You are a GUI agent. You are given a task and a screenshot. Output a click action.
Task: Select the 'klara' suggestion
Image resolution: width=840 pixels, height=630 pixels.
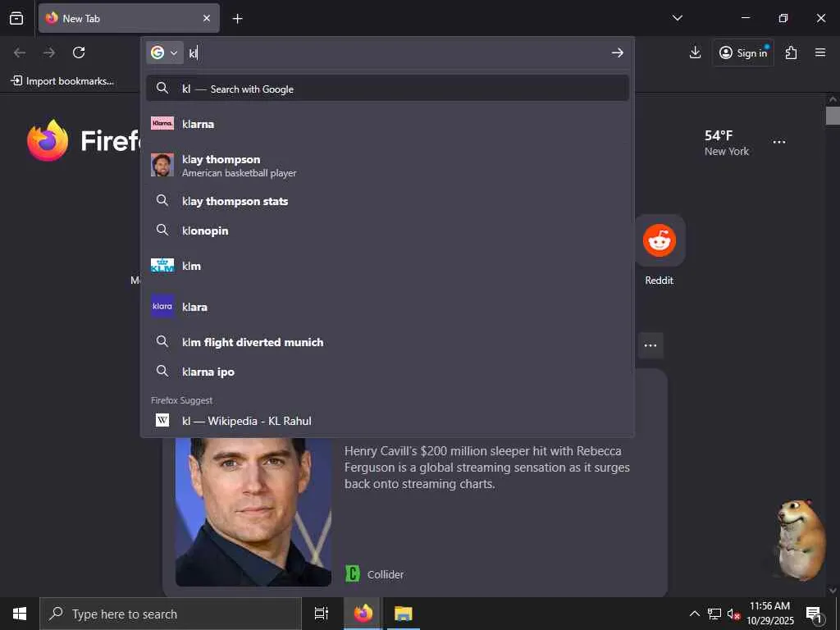(x=387, y=307)
